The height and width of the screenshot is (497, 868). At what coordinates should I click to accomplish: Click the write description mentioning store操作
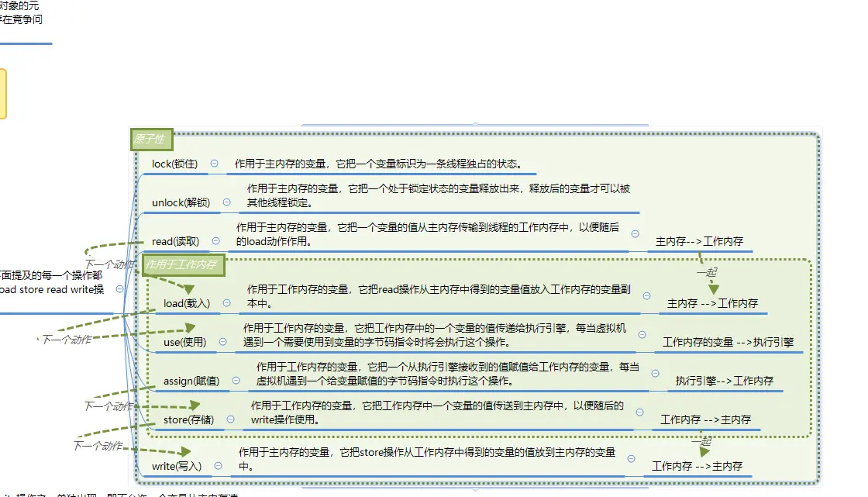click(x=427, y=459)
